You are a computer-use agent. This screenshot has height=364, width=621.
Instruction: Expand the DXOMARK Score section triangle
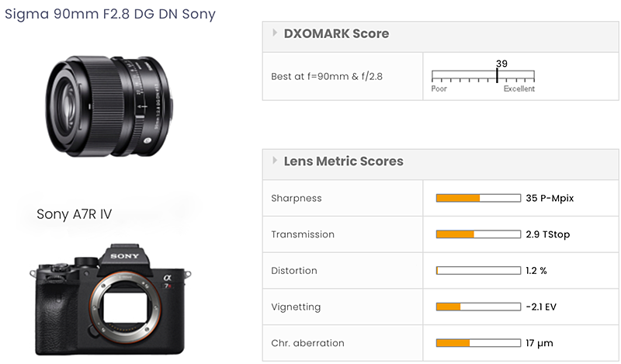point(275,34)
